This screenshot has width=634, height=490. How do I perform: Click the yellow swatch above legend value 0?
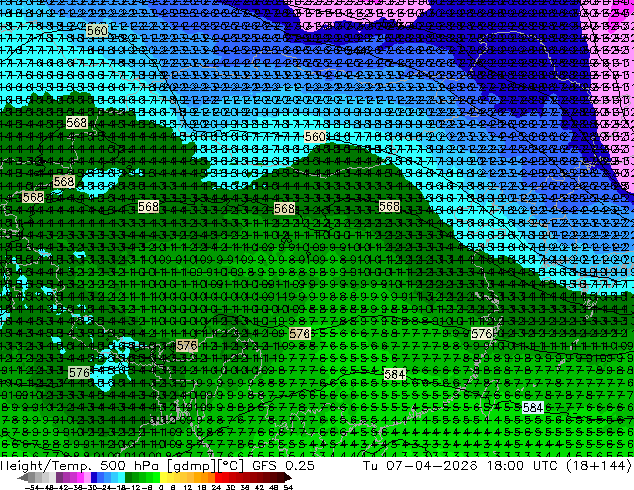(x=163, y=477)
